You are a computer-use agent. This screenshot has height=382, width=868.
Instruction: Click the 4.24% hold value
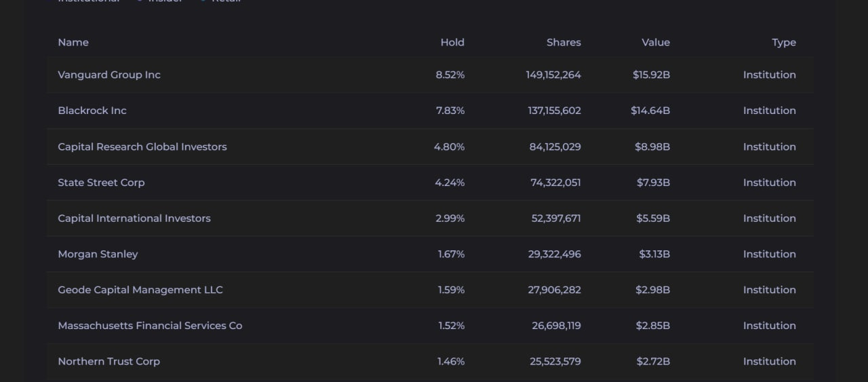(x=450, y=183)
